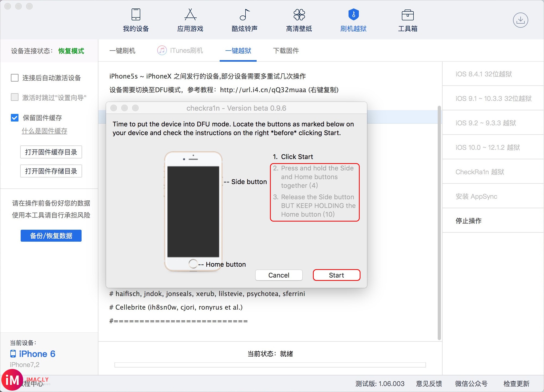544x392 pixels.
Task: Click the iPhone 6 device name
Action: coord(37,354)
